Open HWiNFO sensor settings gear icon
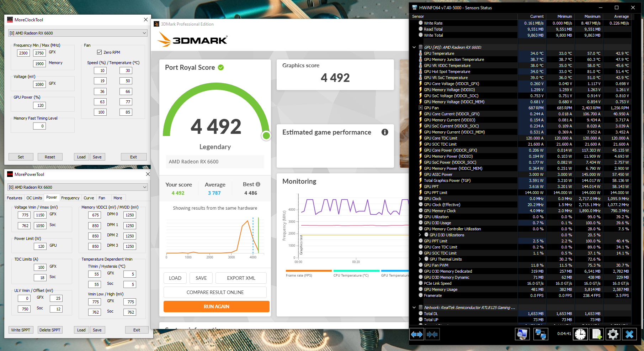 coord(613,334)
